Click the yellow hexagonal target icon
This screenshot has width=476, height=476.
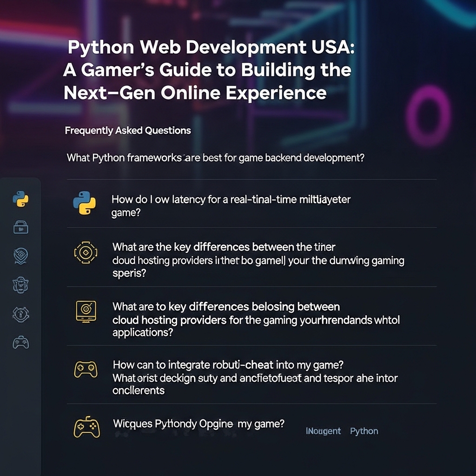[x=85, y=252]
